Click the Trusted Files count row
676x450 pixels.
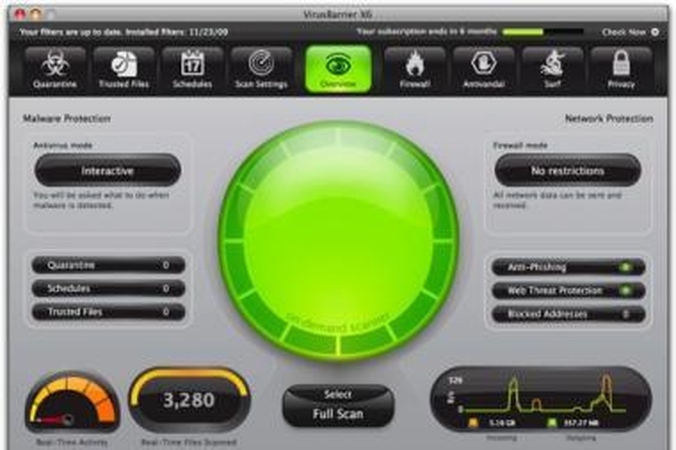pyautogui.click(x=108, y=312)
